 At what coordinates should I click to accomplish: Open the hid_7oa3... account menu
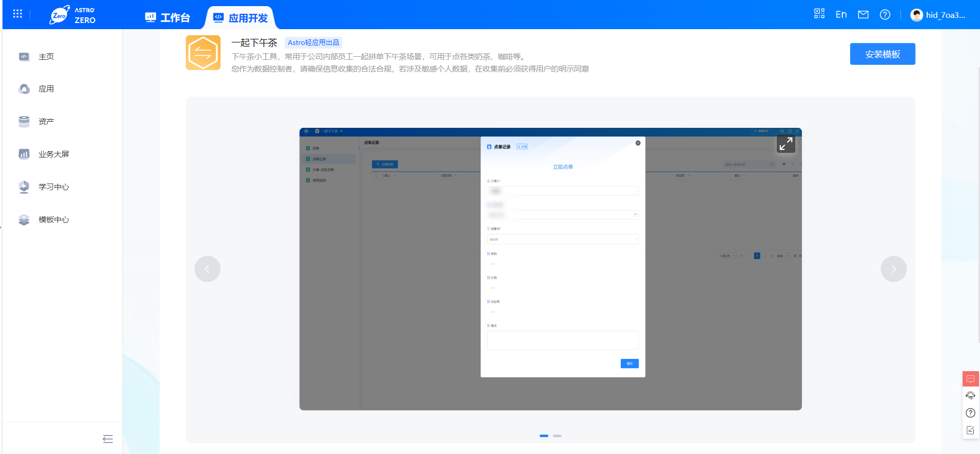(x=946, y=15)
